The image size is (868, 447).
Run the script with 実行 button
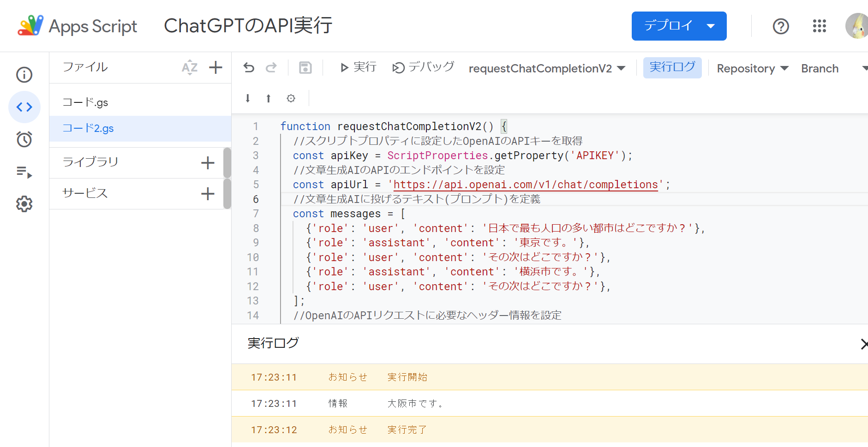[358, 67]
